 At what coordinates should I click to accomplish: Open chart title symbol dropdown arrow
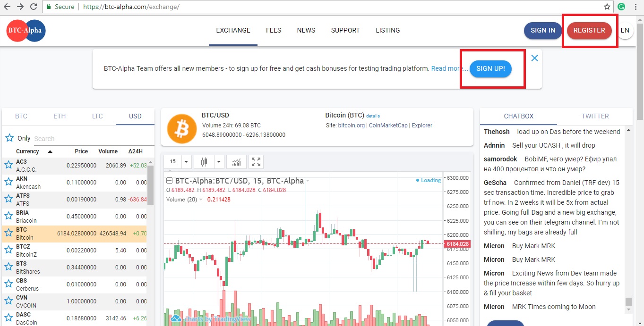(308, 181)
